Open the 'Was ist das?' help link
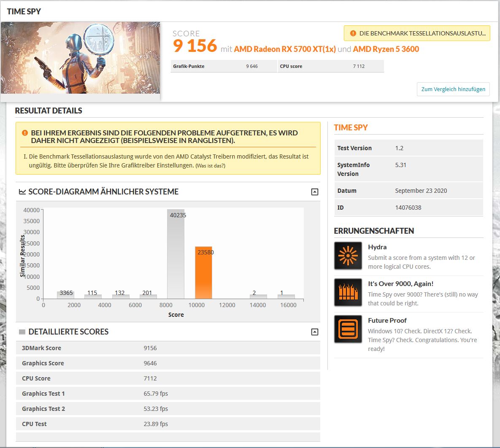The width and height of the screenshot is (500, 448). pyautogui.click(x=211, y=166)
